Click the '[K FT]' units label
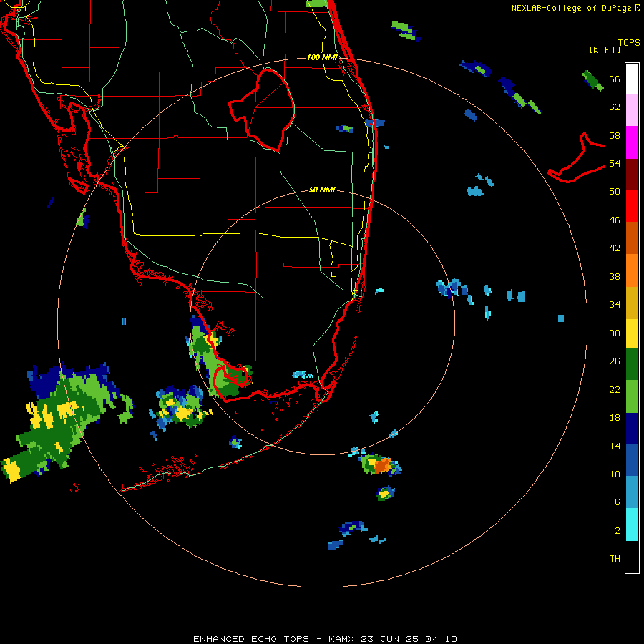The height and width of the screenshot is (644, 644). (x=605, y=49)
